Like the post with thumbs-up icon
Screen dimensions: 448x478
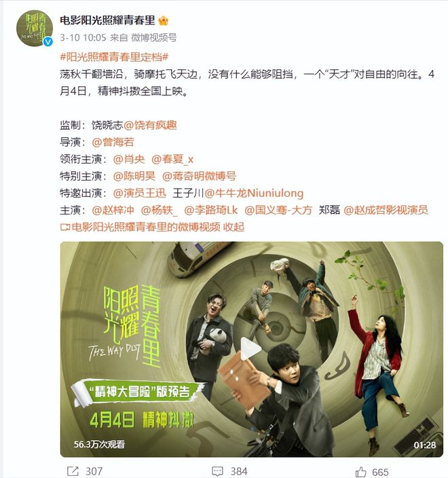(x=361, y=472)
